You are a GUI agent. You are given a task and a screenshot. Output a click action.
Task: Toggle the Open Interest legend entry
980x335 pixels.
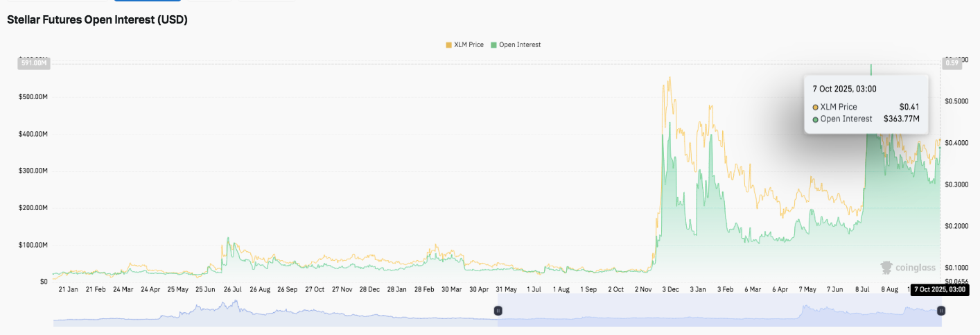click(515, 44)
